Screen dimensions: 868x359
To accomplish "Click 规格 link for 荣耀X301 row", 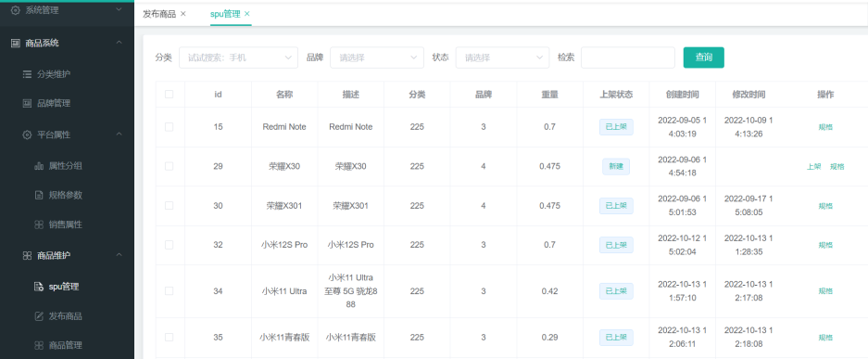I will (x=825, y=206).
